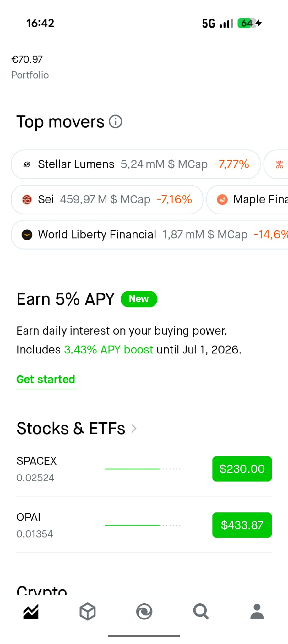Screen dimensions: 288x644
Task: Expand Stocks & ETFs with chevron arrow
Action: point(134,428)
